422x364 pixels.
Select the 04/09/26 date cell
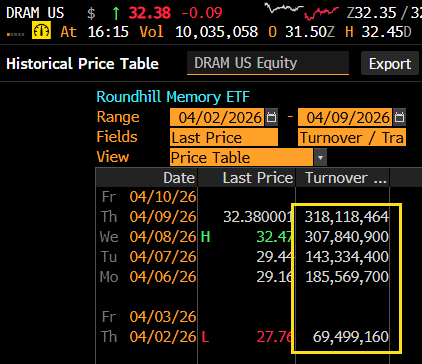point(163,217)
